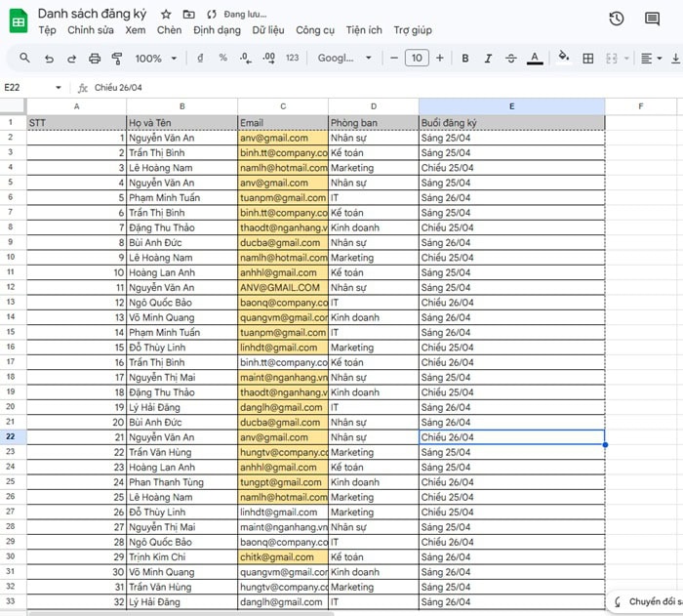Toggle bold formatting
The height and width of the screenshot is (616, 683).
[464, 59]
